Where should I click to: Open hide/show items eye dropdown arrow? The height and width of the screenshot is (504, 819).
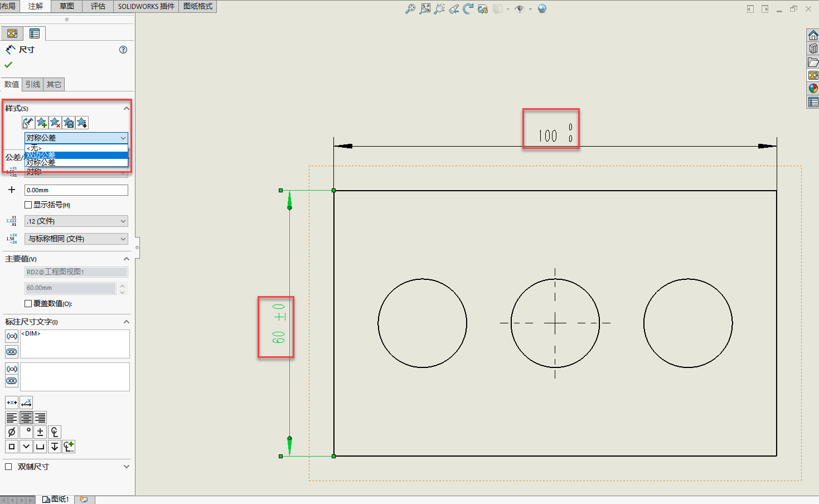coord(530,9)
